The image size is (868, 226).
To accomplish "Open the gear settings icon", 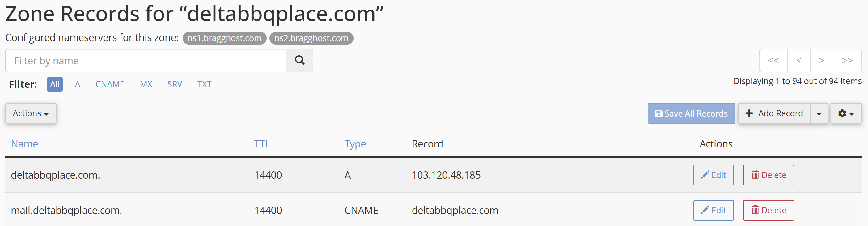I will pos(842,113).
